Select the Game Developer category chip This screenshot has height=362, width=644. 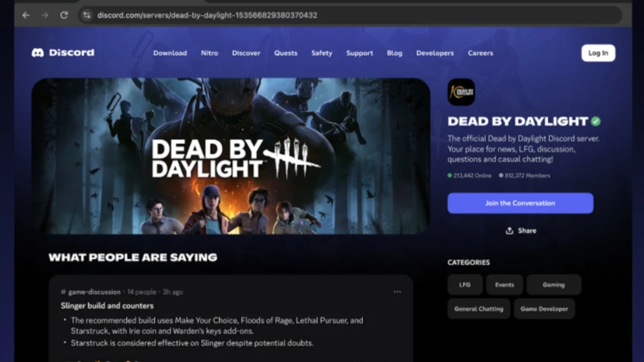pos(544,309)
